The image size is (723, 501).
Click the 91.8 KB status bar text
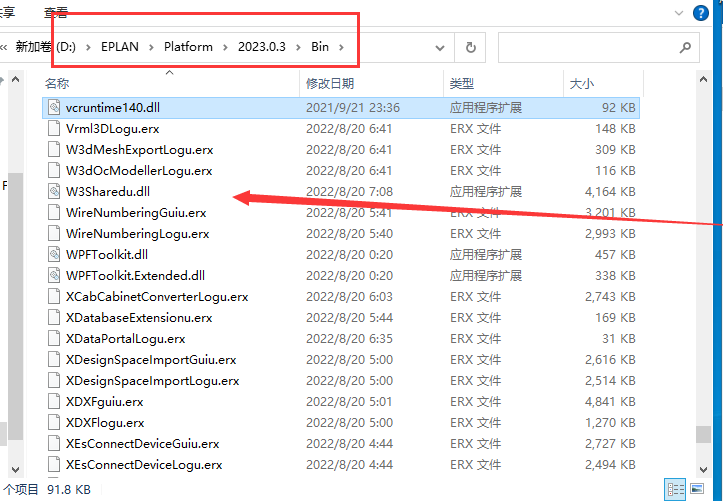point(69,489)
